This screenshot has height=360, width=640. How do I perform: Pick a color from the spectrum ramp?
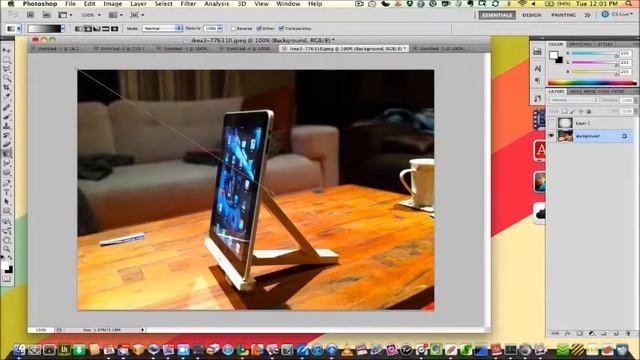(592, 82)
